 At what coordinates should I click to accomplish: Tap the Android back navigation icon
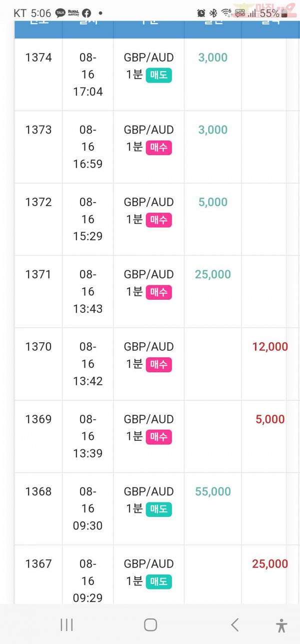[x=235, y=624]
